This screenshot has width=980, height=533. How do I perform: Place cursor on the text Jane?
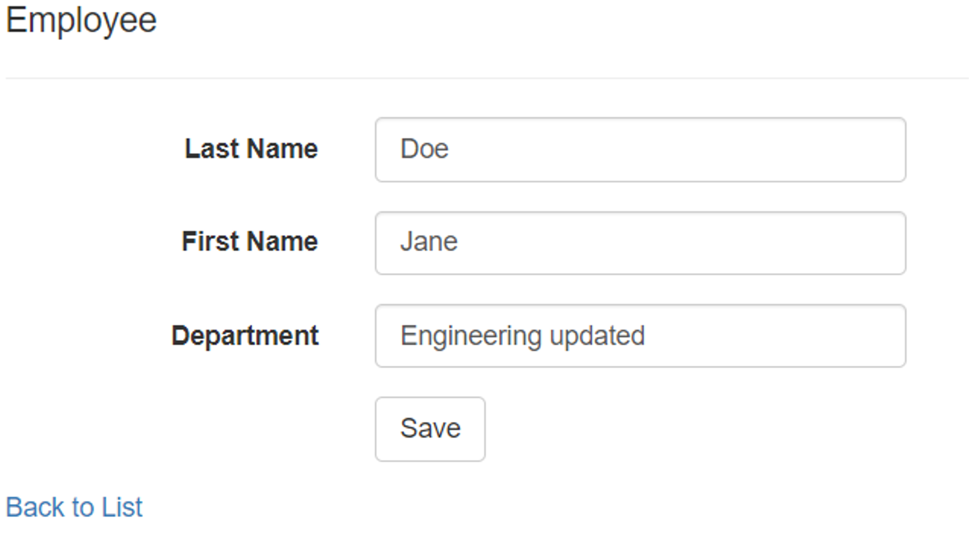(428, 242)
